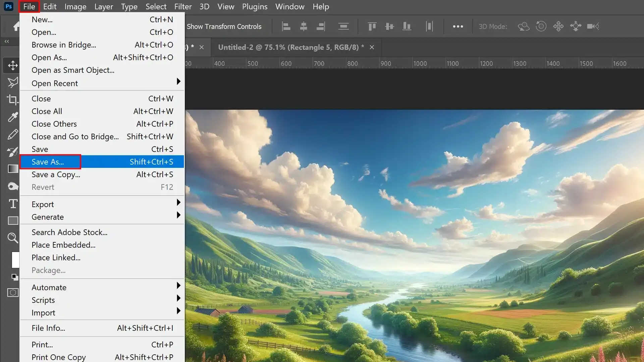
Task: Choose Save a Copy... menu entry
Action: point(102,174)
